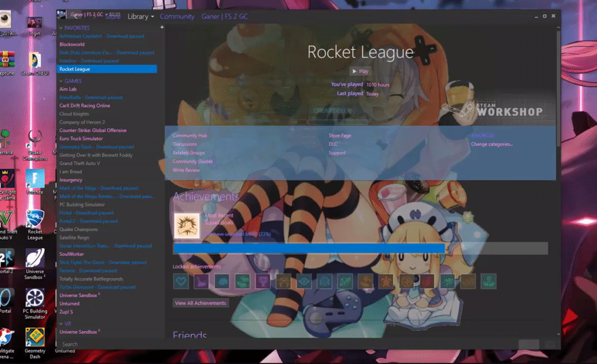Viewport: 597px width, 364px height.
Task: Open Rocket League desktop shortcut
Action: pyautogui.click(x=35, y=224)
